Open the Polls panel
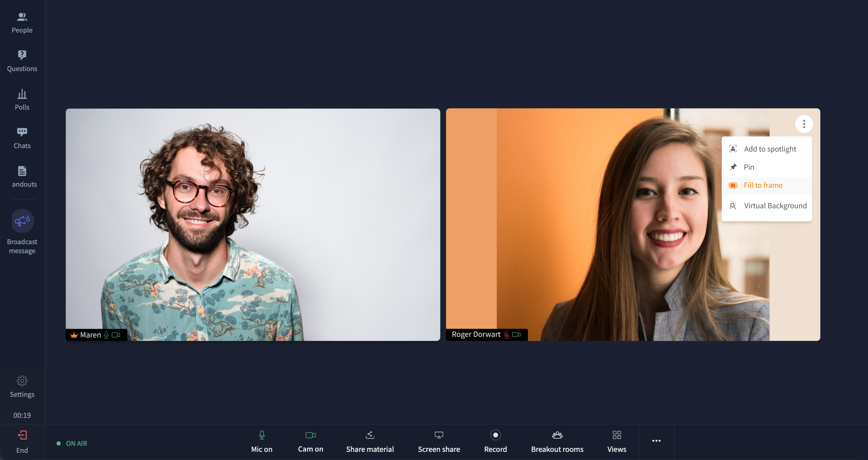 pyautogui.click(x=22, y=100)
